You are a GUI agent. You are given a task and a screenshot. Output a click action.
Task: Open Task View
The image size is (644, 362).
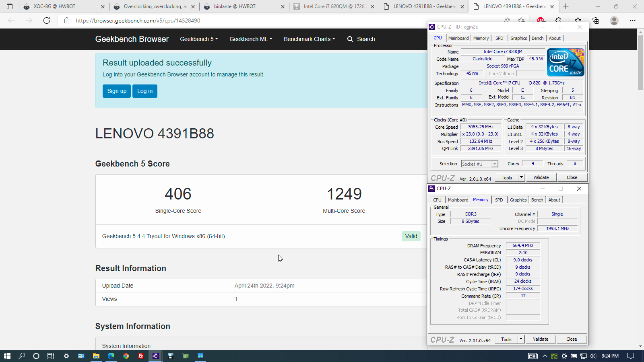pyautogui.click(x=51, y=356)
